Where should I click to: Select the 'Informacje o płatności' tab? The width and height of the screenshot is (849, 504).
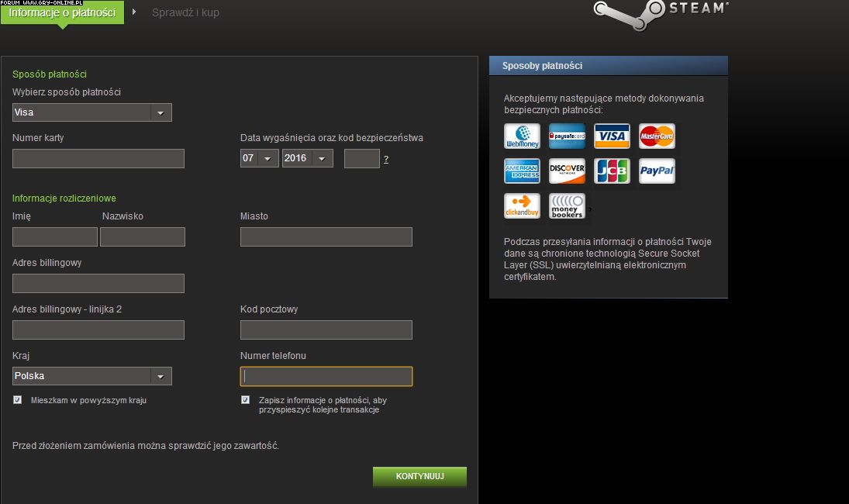point(62,12)
